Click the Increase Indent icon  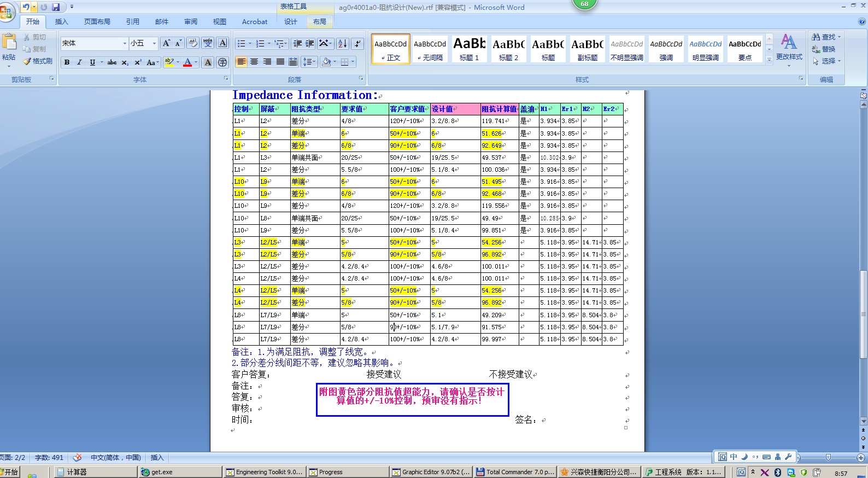(309, 43)
